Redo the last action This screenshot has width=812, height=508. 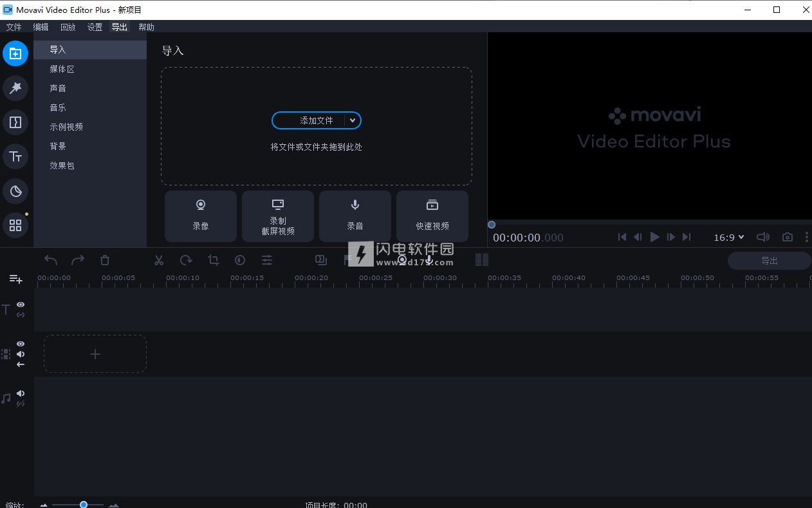click(x=78, y=260)
